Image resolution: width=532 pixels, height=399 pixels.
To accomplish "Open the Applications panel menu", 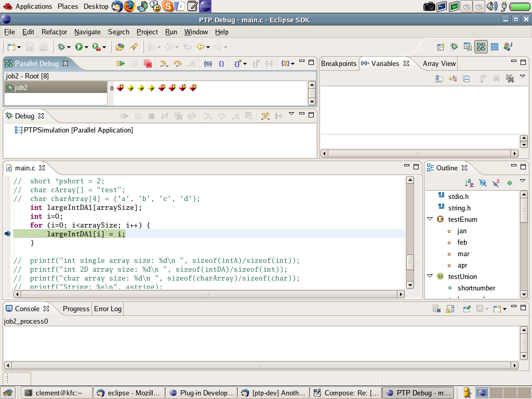I will coord(34,6).
